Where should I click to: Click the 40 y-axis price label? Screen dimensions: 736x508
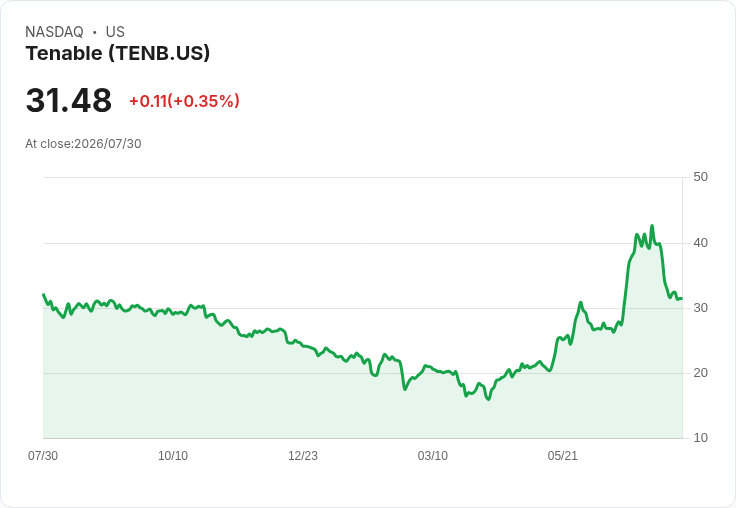tap(700, 243)
